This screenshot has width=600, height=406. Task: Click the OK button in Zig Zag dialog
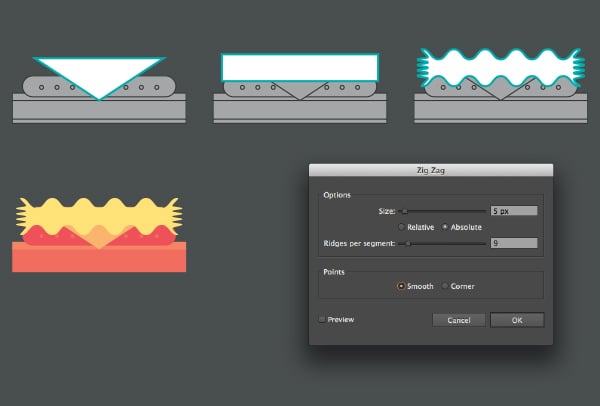517,320
